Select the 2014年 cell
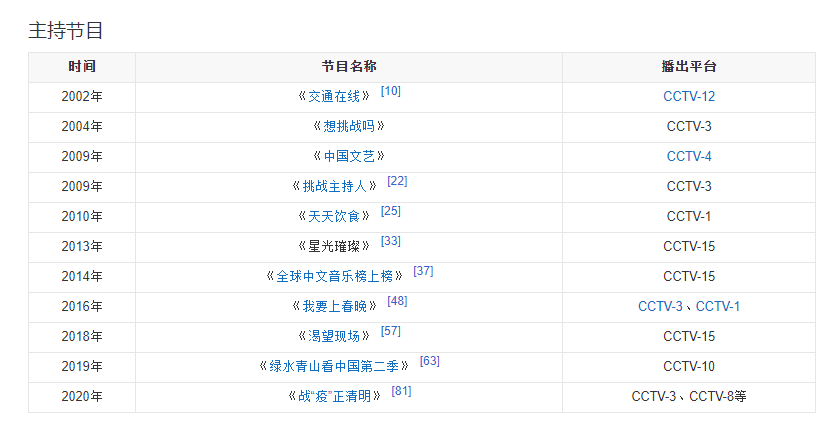The height and width of the screenshot is (427, 829). pos(82,276)
